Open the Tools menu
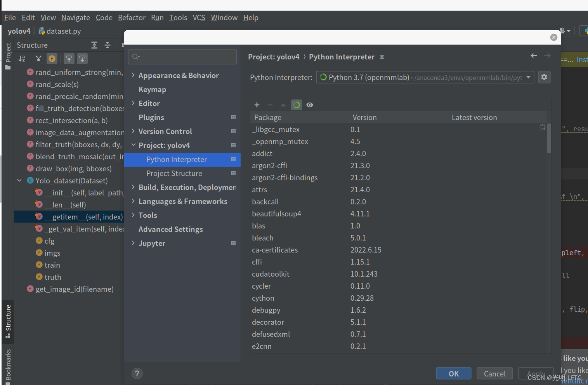The image size is (588, 385). pos(178,17)
